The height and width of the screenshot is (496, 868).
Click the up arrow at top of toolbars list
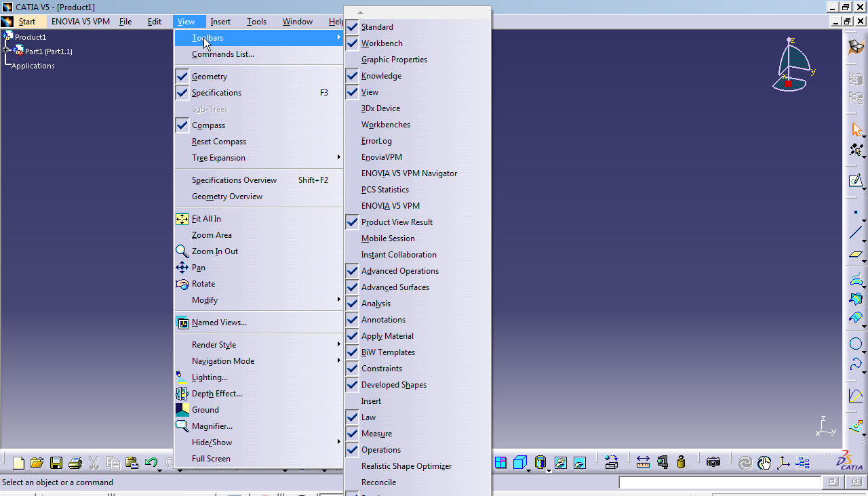[360, 12]
